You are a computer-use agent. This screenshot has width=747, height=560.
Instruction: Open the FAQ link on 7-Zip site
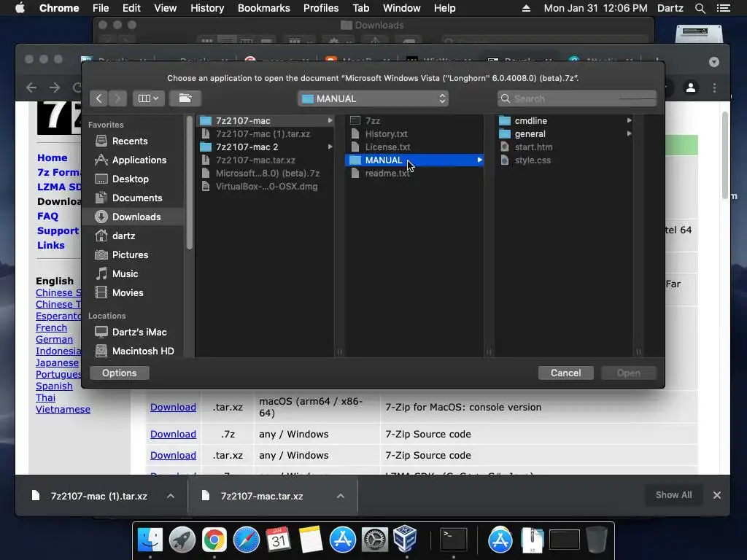pos(47,216)
